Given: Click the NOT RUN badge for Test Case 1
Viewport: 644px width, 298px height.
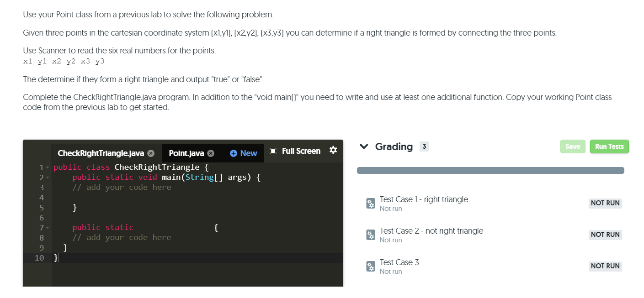Looking at the screenshot, I should click(605, 203).
